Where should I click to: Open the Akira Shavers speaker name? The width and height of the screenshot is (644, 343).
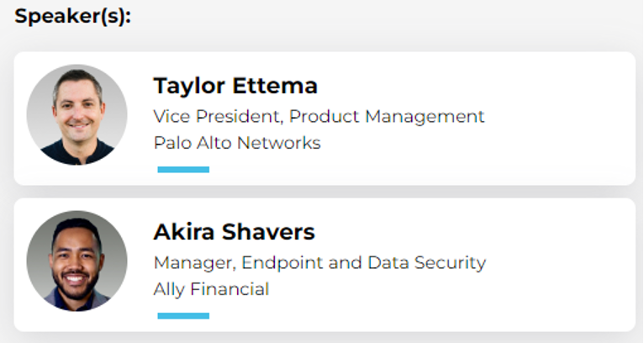tap(234, 232)
